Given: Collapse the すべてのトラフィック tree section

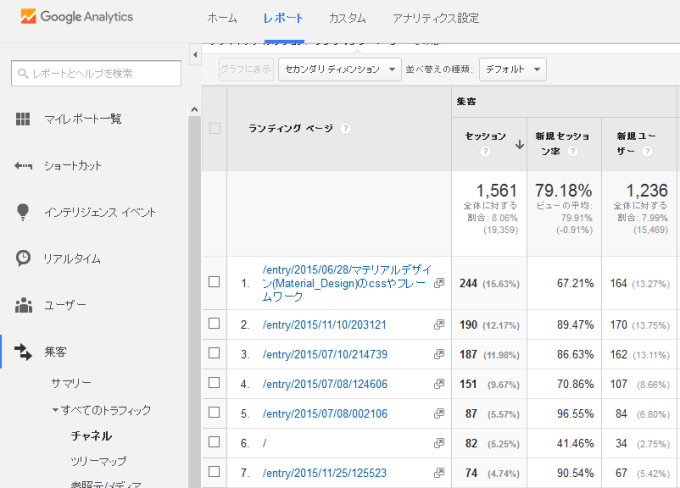Looking at the screenshot, I should click(56, 410).
